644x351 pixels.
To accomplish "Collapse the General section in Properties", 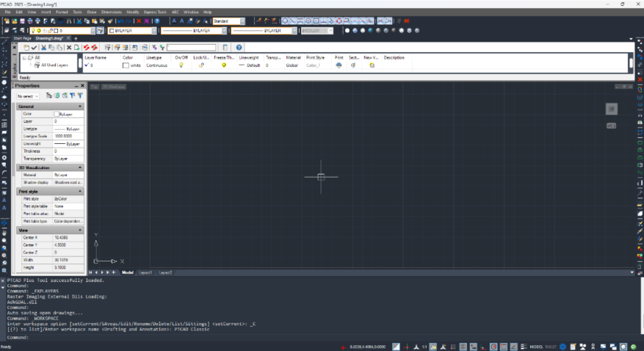I will 80,106.
